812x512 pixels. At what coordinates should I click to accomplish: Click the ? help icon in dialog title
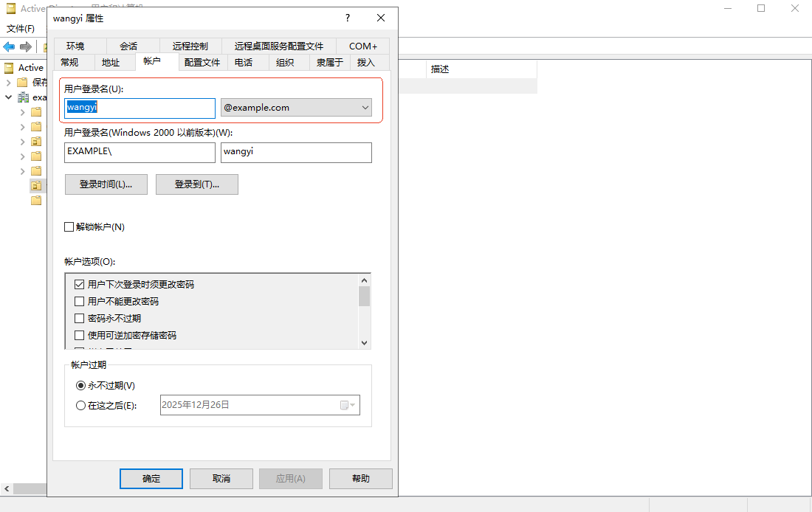(348, 18)
